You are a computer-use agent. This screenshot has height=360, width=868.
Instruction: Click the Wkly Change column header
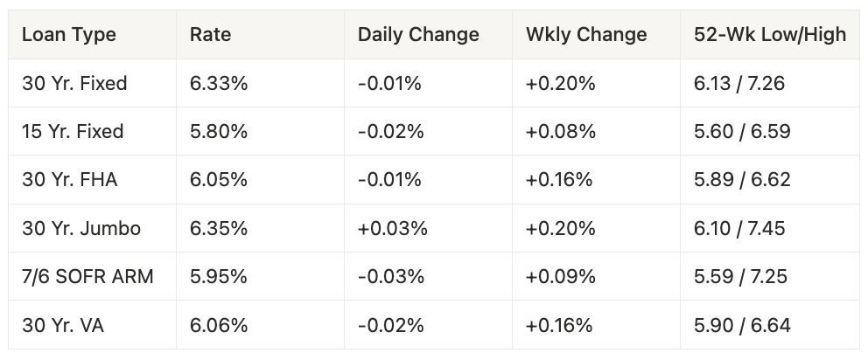(586, 35)
